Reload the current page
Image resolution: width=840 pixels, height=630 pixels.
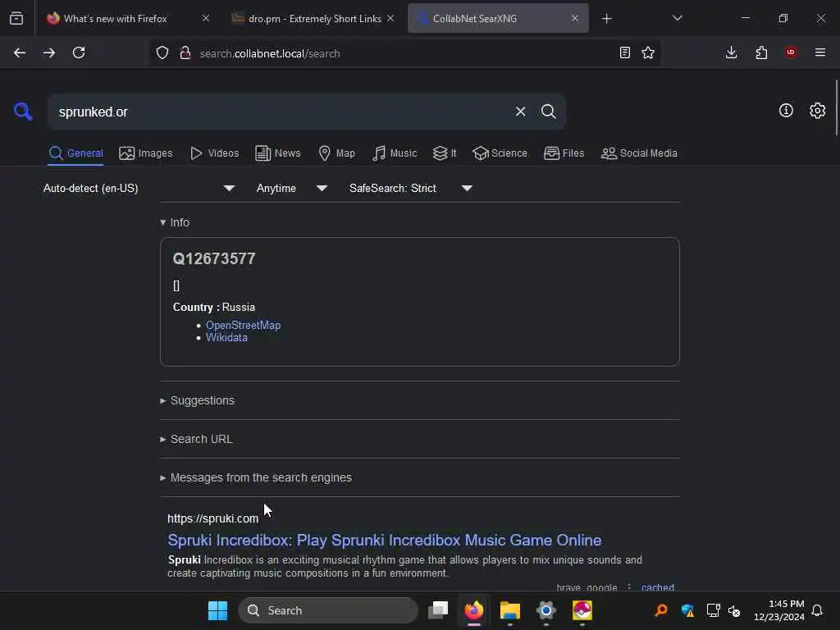[x=79, y=52]
